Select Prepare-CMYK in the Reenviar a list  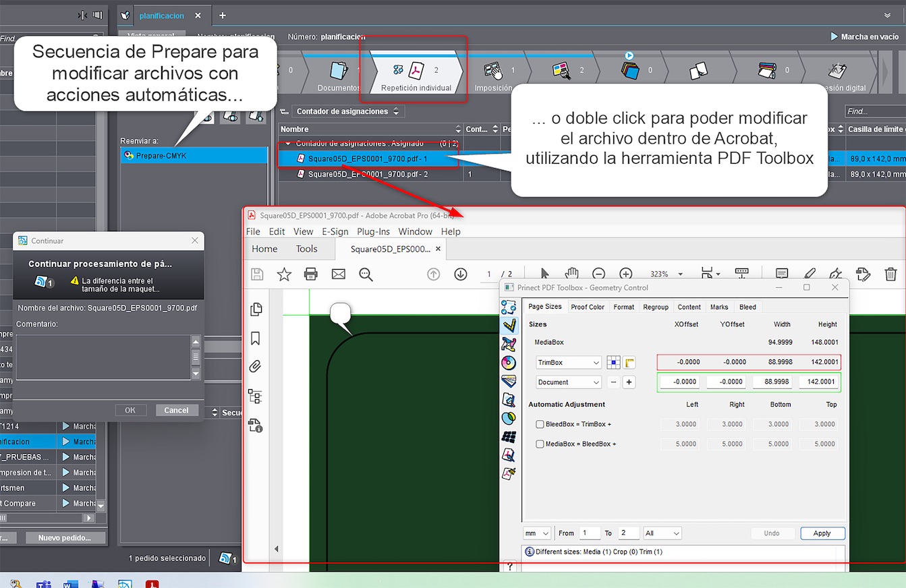[x=194, y=156]
